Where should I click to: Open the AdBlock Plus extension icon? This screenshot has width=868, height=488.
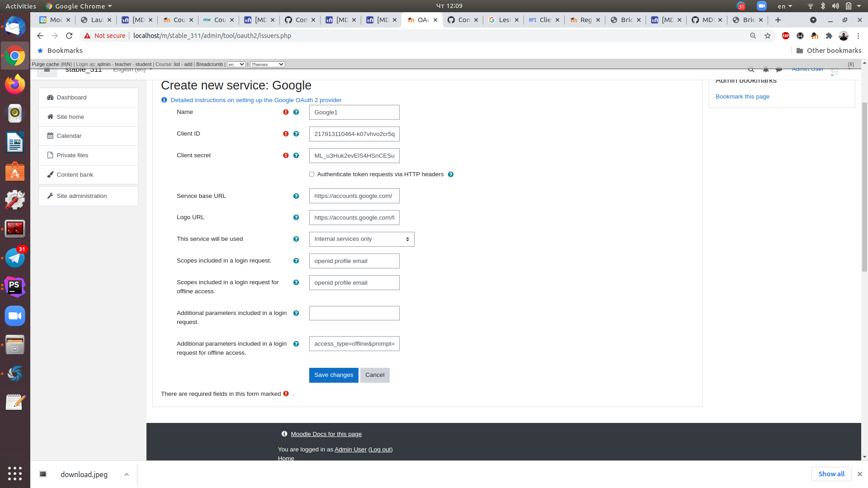(x=786, y=36)
